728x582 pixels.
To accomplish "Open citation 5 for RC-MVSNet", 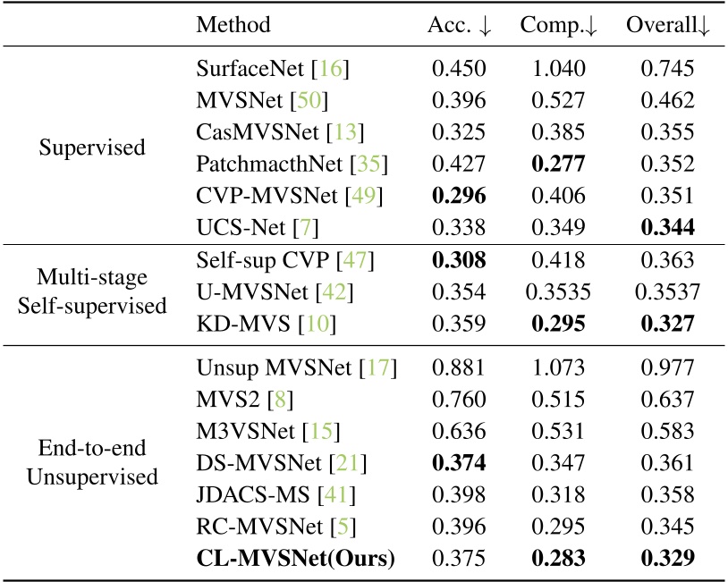I will 343,527.
